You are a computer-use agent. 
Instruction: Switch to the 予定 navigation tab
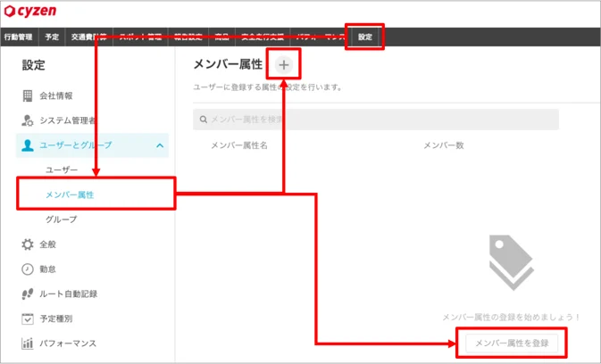tap(52, 37)
